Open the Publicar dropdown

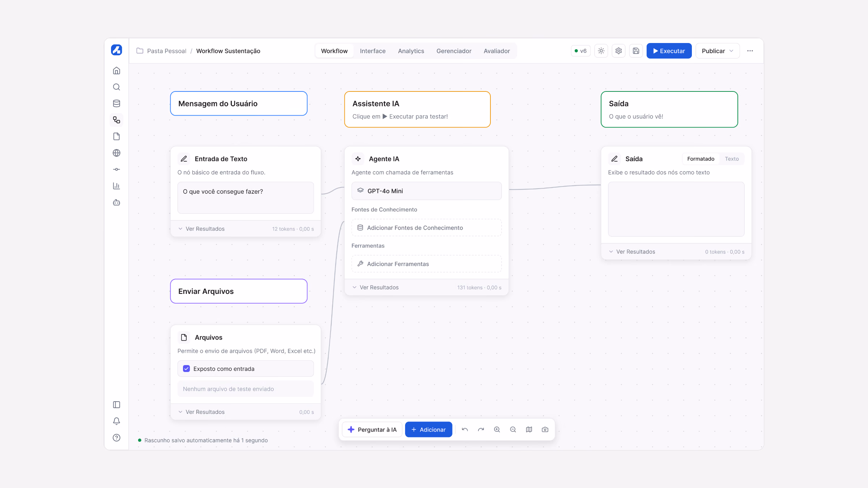[718, 51]
